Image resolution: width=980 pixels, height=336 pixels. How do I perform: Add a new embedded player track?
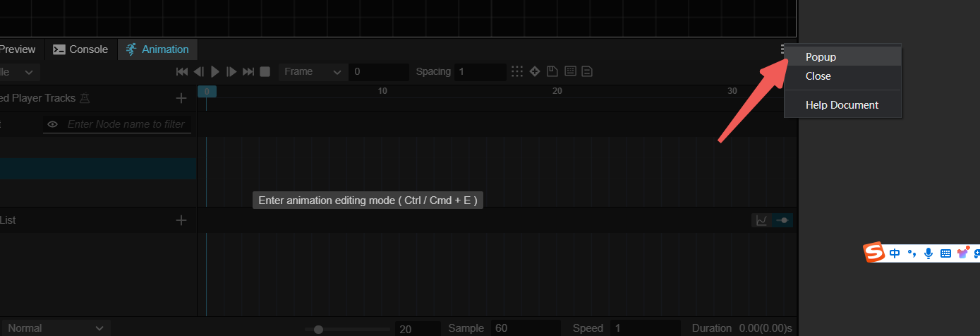[x=181, y=98]
